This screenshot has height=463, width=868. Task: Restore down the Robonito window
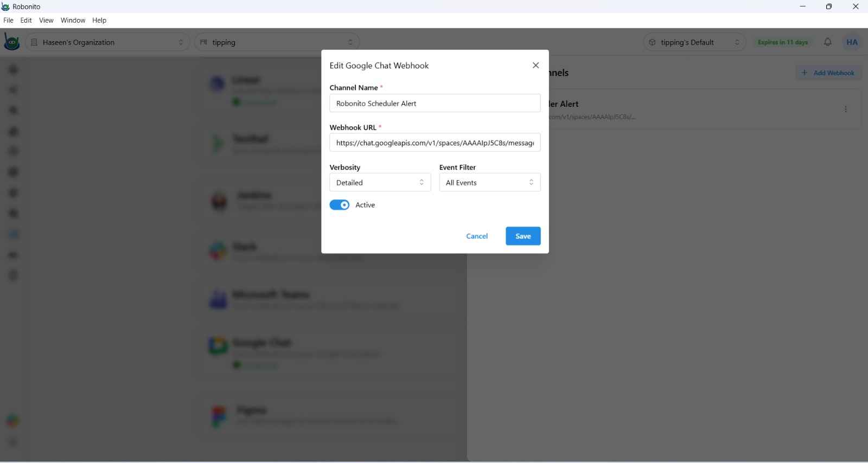[x=829, y=7]
